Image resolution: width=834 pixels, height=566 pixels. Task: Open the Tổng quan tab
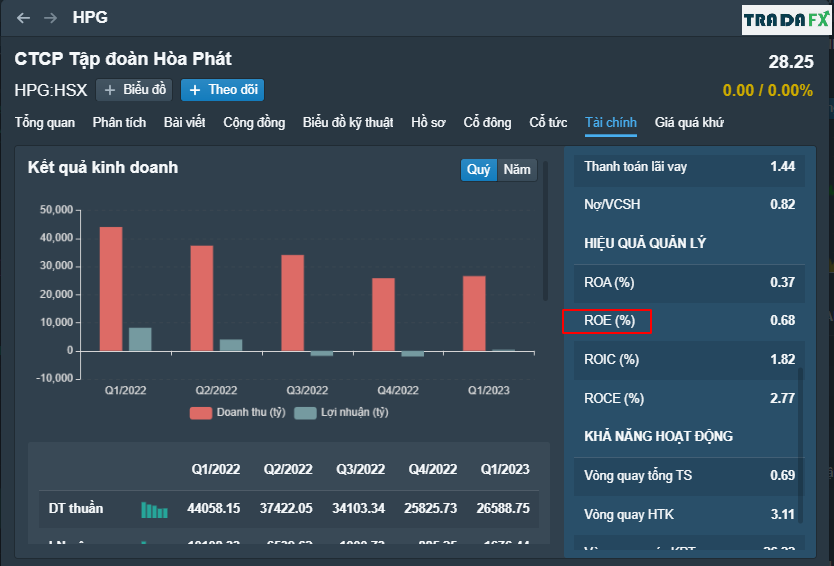45,123
